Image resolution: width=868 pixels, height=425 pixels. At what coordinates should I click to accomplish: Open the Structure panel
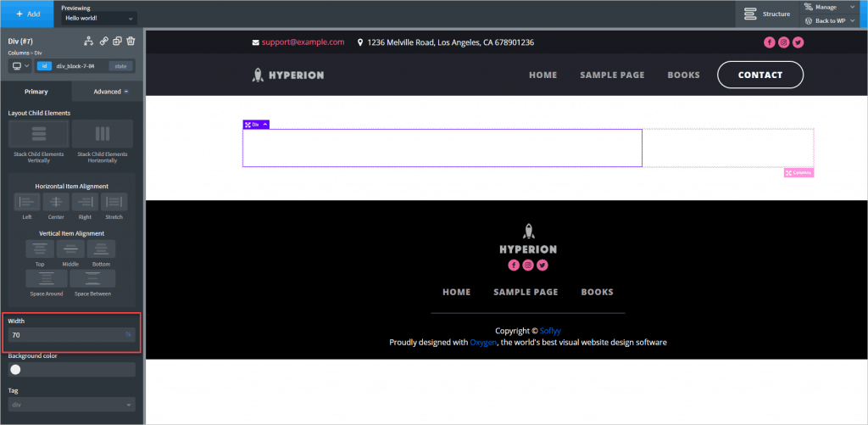tap(766, 14)
